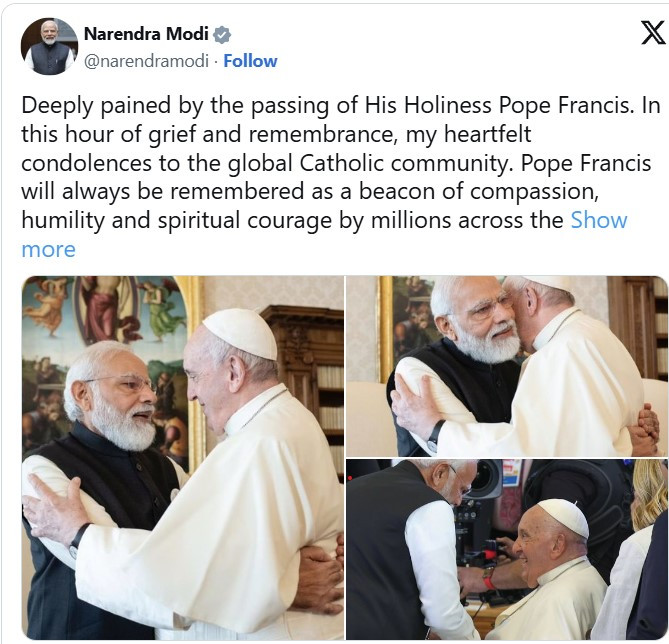The height and width of the screenshot is (644, 669).
Task: Click the X logo in the tweet corner
Action: click(651, 33)
